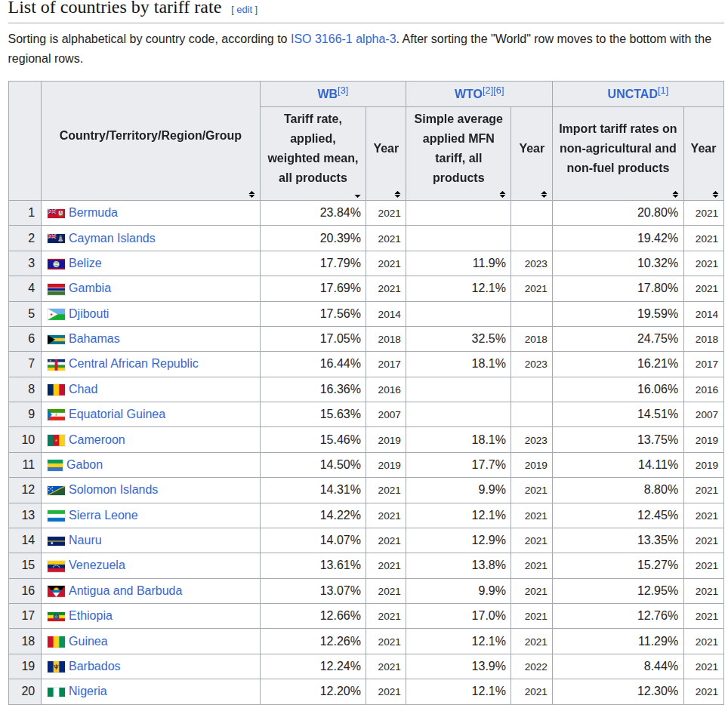Open the Central African Republic link
728x705 pixels.
point(133,364)
